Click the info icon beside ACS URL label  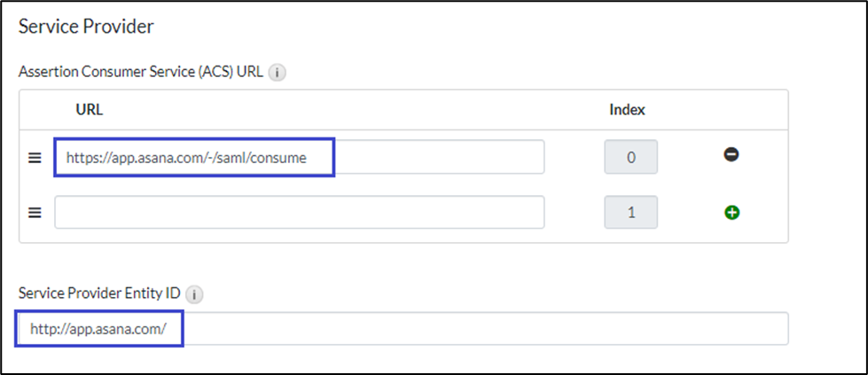pyautogui.click(x=277, y=72)
